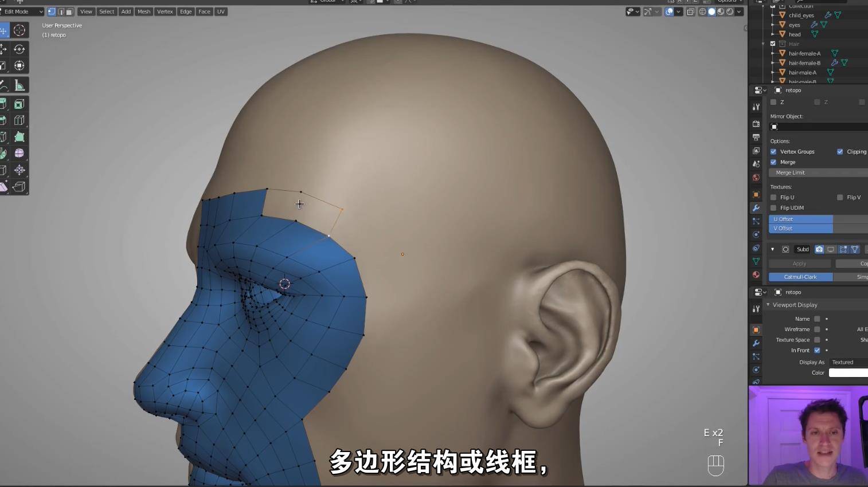Open the Object Data mesh properties tab
Image resolution: width=868 pixels, height=487 pixels.
point(756,261)
